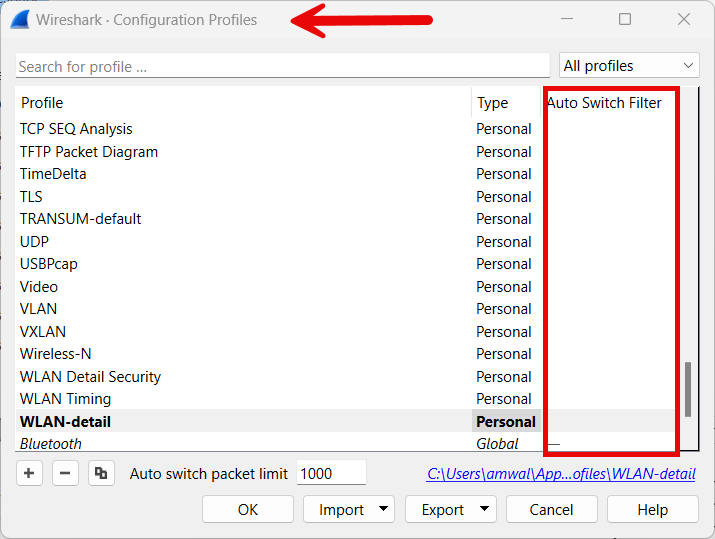Select the Bluetooth global profile
The image size is (715, 539).
[x=51, y=444]
